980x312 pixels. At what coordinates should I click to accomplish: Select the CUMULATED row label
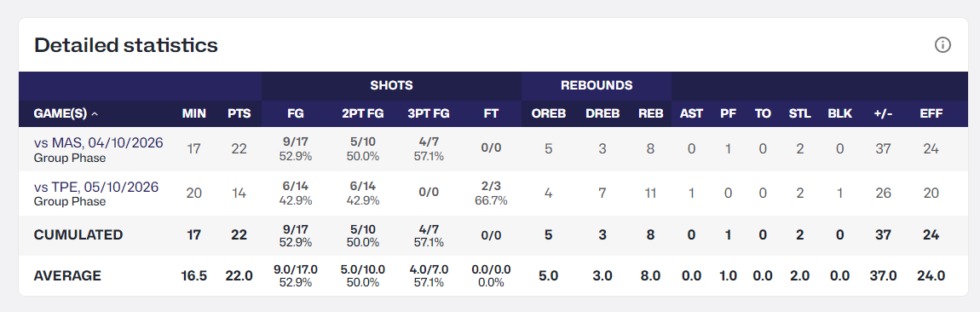[x=78, y=235]
